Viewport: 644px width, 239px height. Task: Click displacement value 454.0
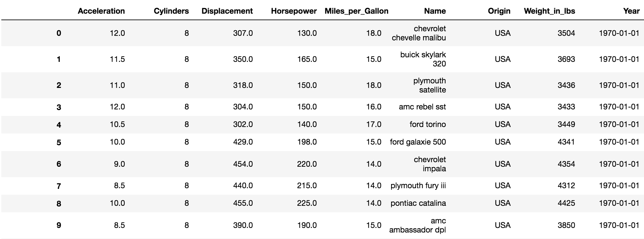coord(243,164)
